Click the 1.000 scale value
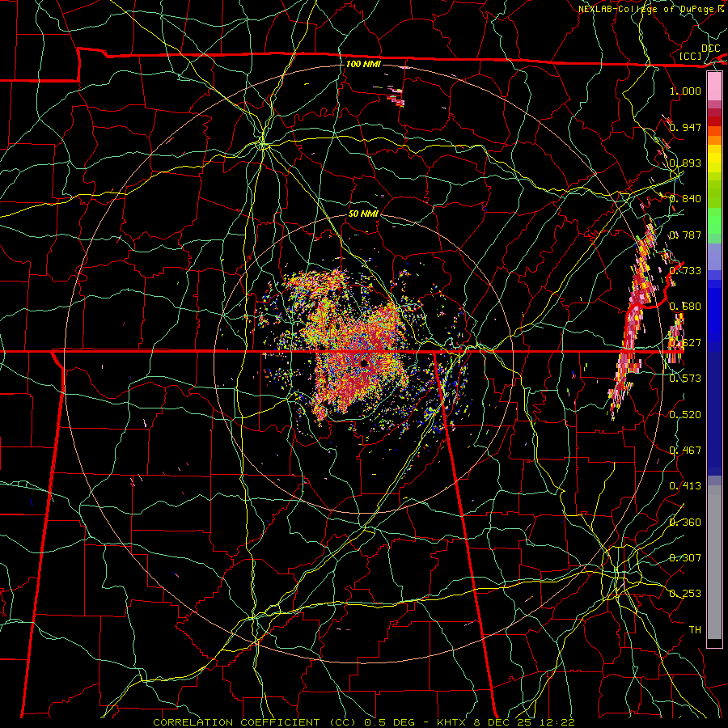The width and height of the screenshot is (728, 728). 685,91
